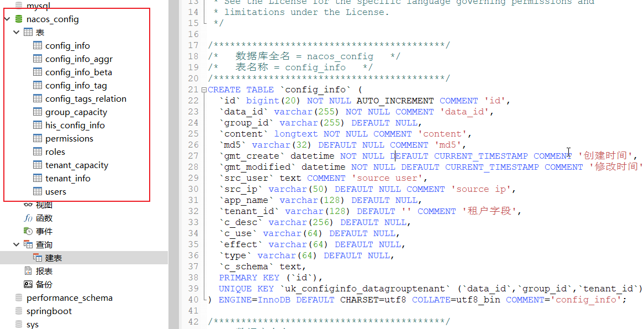Select the springboot database
This screenshot has height=329, width=644.
(49, 311)
